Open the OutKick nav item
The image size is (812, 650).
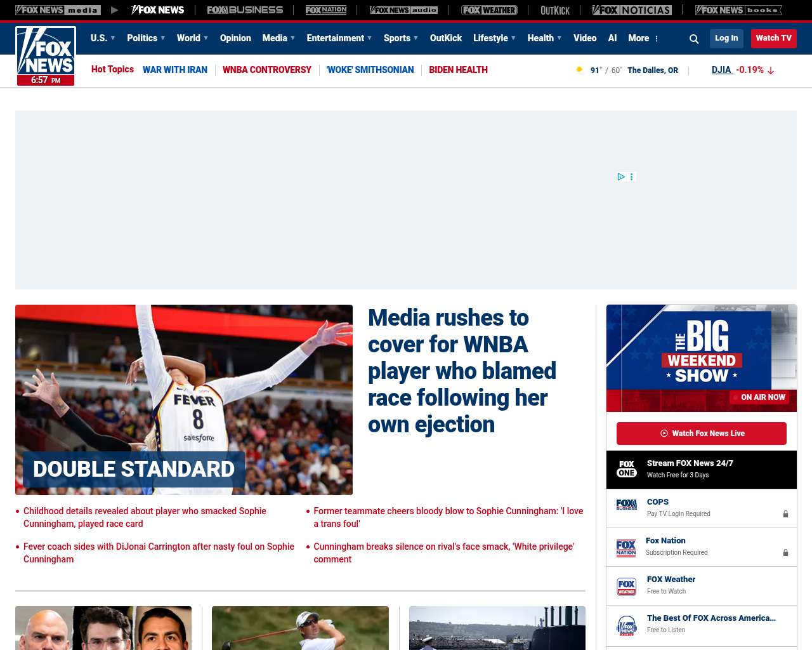pos(446,38)
